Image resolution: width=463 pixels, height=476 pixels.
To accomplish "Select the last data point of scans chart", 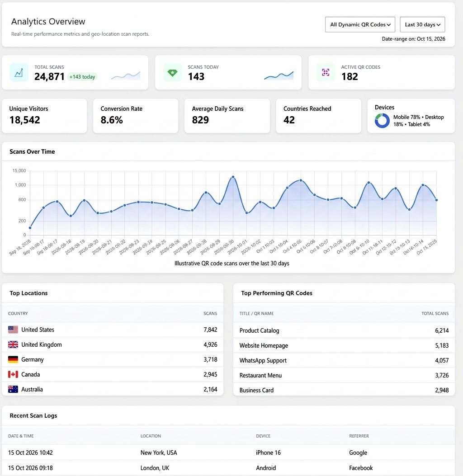I will point(437,200).
